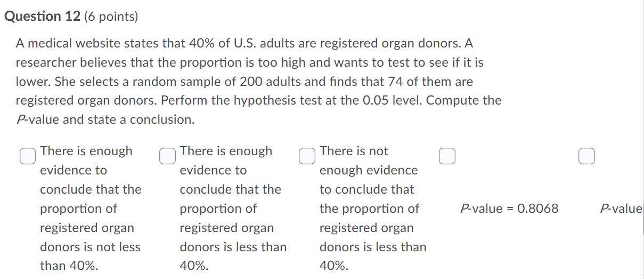Tick the checkbox for the cut-off rightmost P-value option
This screenshot has height=279, width=644.
coord(586,156)
